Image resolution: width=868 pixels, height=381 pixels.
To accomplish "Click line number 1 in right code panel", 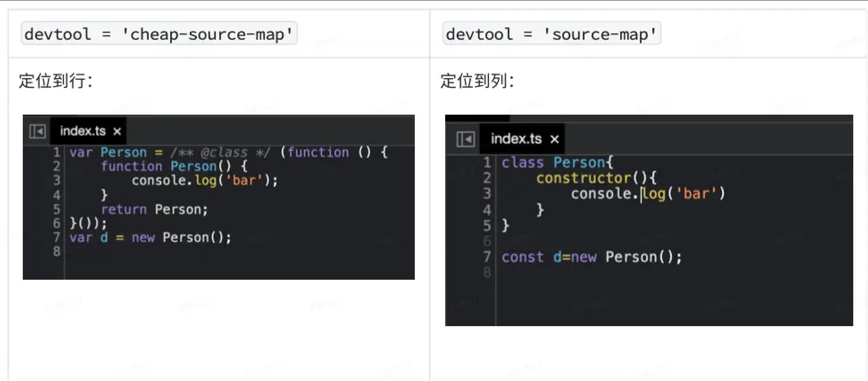I will click(487, 162).
